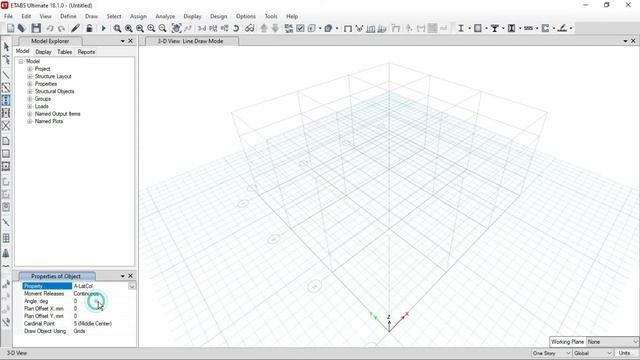Open the Property A-LatCol dropdown
Image resolution: width=640 pixels, height=360 pixels.
tap(131, 286)
